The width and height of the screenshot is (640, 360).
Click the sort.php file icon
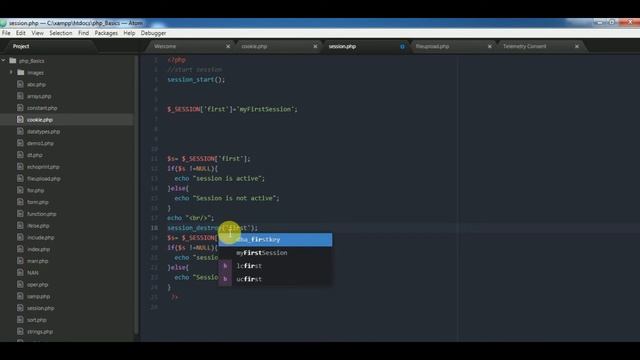tap(20, 320)
